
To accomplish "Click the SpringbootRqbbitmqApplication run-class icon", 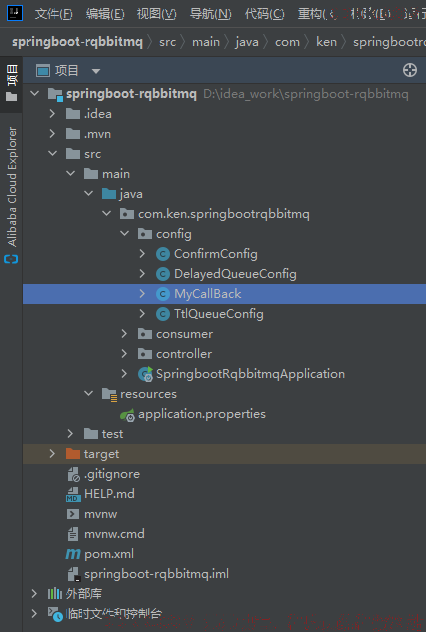I will click(145, 374).
